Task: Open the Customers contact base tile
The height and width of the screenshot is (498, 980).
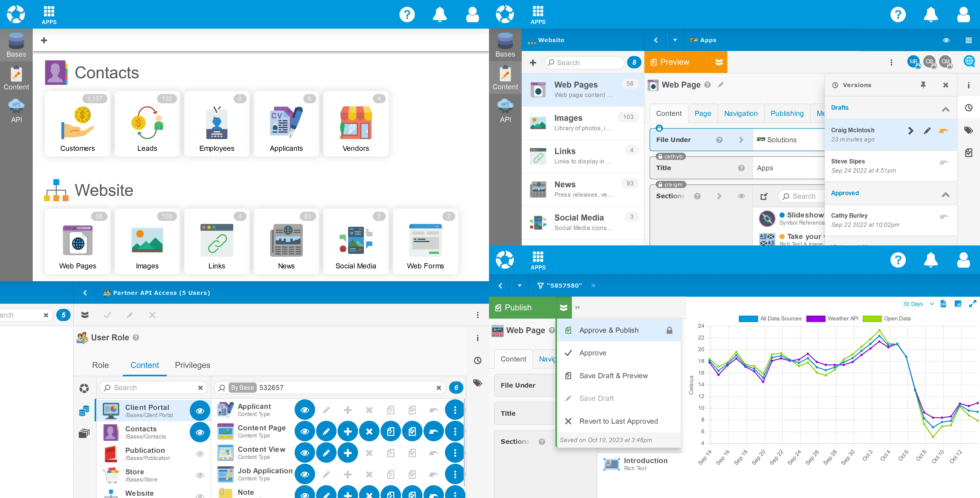Action: coord(77,124)
